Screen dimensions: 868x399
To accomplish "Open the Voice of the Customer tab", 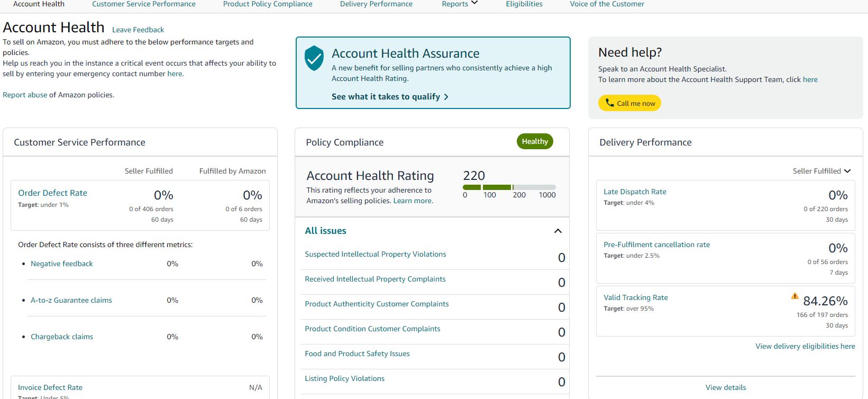I will [x=607, y=4].
